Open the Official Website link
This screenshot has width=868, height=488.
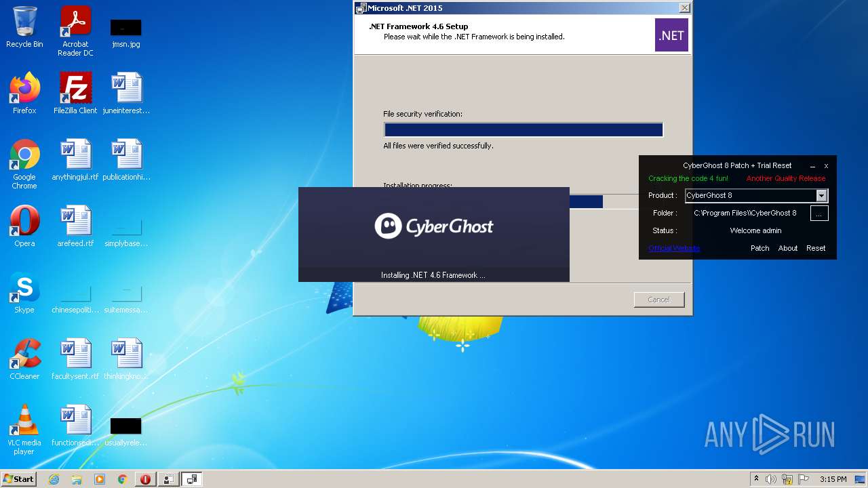[x=673, y=248]
